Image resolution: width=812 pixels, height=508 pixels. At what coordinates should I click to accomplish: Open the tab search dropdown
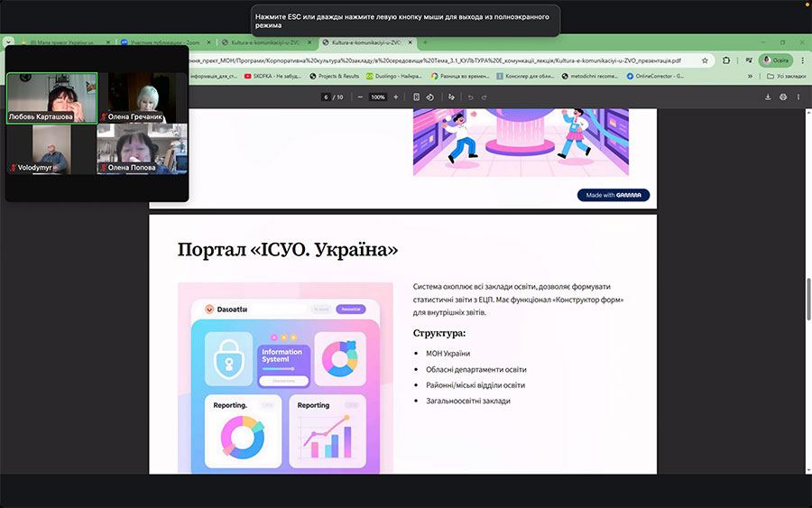[x=8, y=42]
